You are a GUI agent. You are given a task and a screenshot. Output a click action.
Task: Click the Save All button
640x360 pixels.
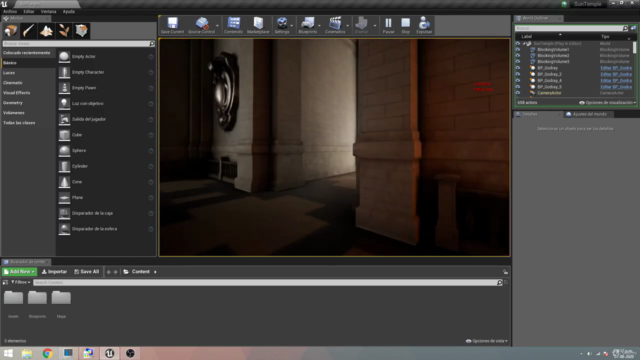(x=87, y=271)
